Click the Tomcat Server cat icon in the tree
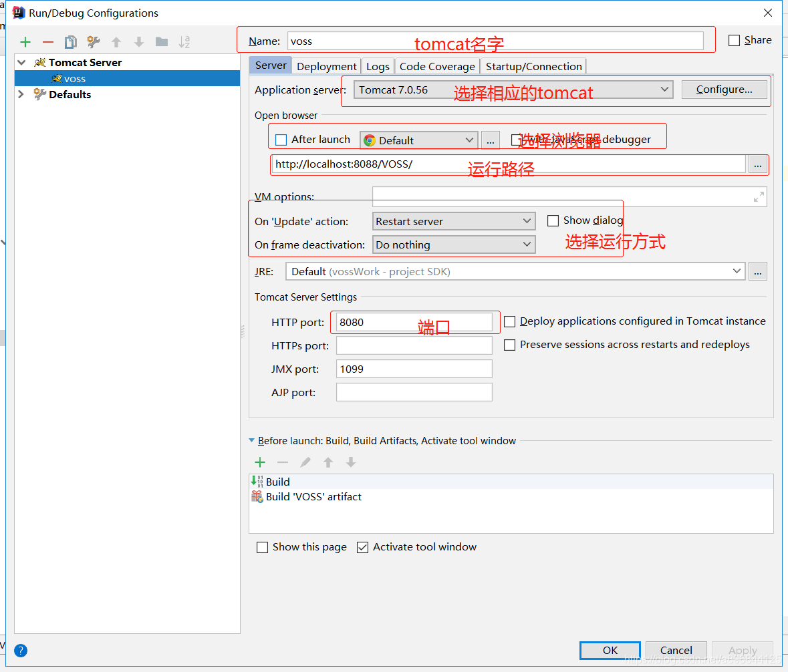The image size is (788, 672). (39, 63)
